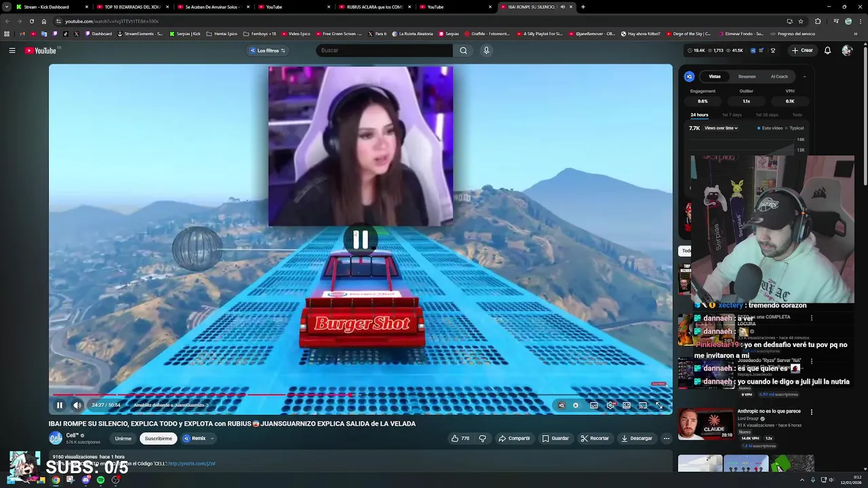The width and height of the screenshot is (868, 488).
Task: Share the video via Compartir
Action: (514, 439)
